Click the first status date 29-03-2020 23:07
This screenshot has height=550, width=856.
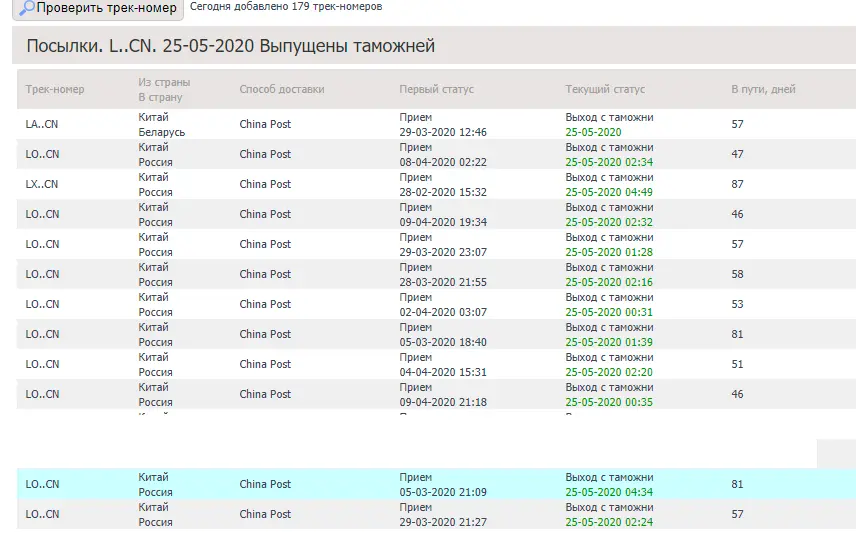point(443,252)
